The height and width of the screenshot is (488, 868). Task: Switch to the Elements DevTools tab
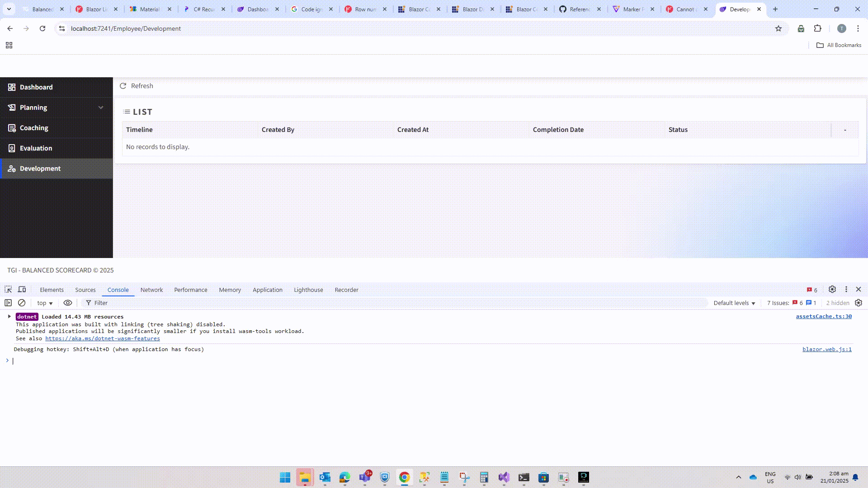coord(52,290)
